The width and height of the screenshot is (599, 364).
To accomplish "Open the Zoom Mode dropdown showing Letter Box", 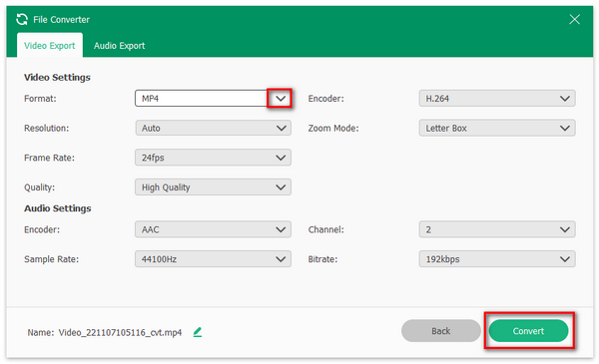I will (x=497, y=128).
